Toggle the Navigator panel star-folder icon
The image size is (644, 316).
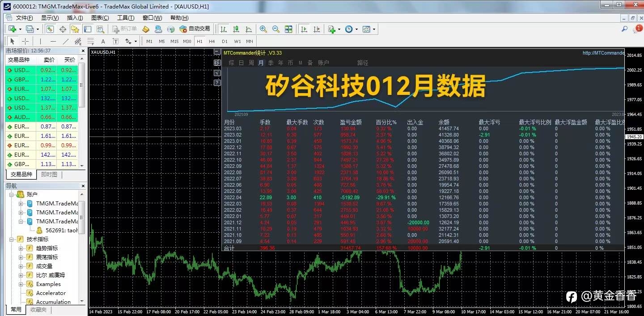coord(75,29)
